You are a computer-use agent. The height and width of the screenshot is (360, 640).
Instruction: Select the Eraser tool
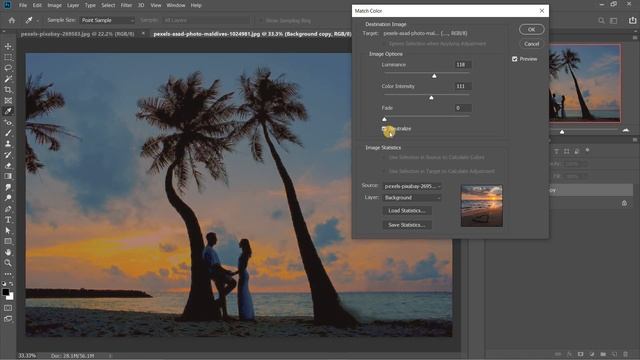tap(8, 165)
